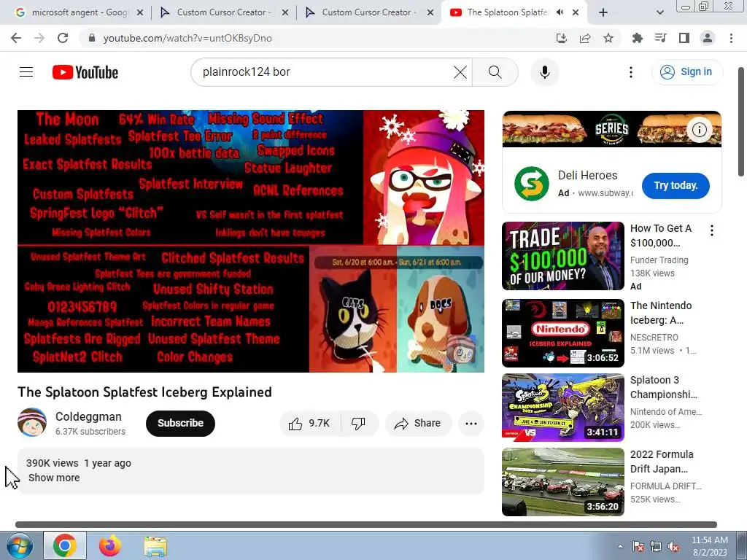Viewport: 747px width, 560px height.
Task: Open Subway Series banner image
Action: point(612,129)
